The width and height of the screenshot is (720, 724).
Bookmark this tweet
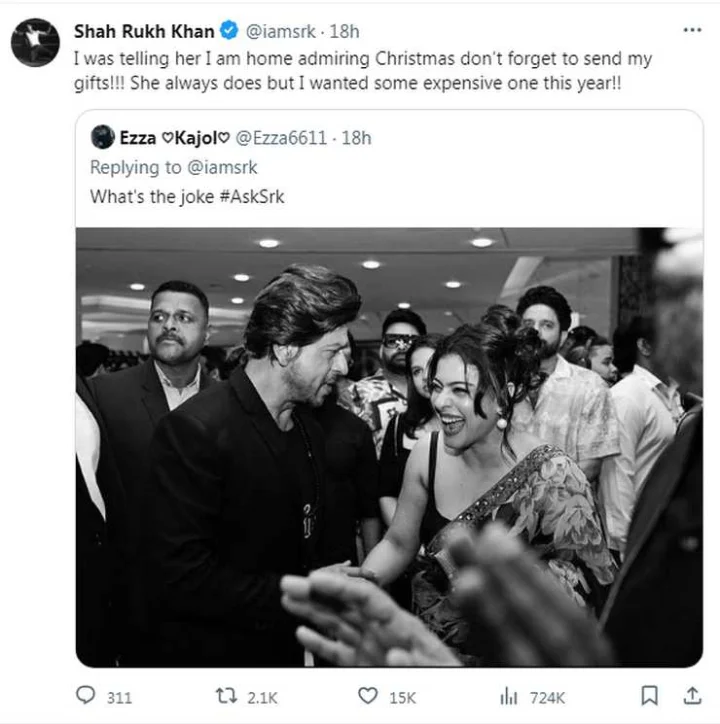tap(649, 696)
